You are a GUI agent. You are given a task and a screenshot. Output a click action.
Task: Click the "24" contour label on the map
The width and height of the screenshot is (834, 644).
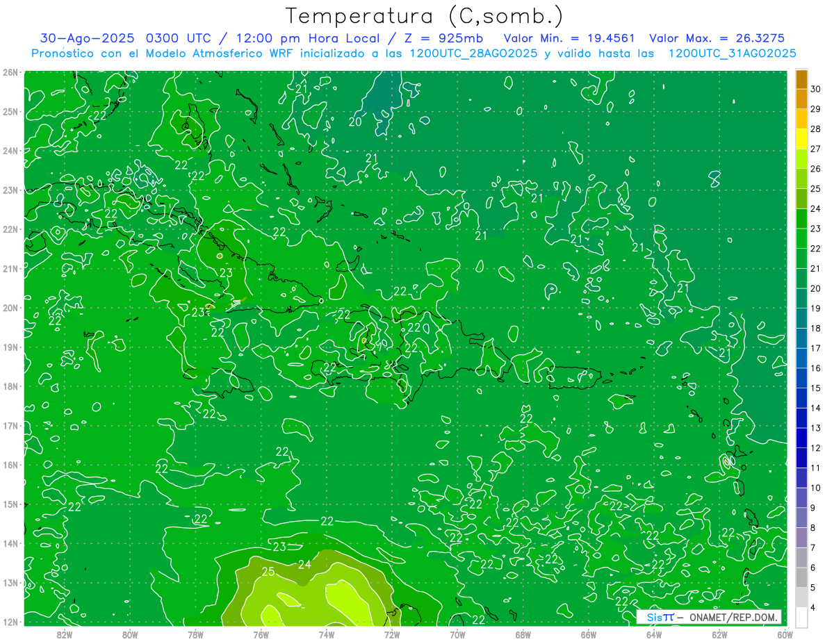(x=304, y=564)
